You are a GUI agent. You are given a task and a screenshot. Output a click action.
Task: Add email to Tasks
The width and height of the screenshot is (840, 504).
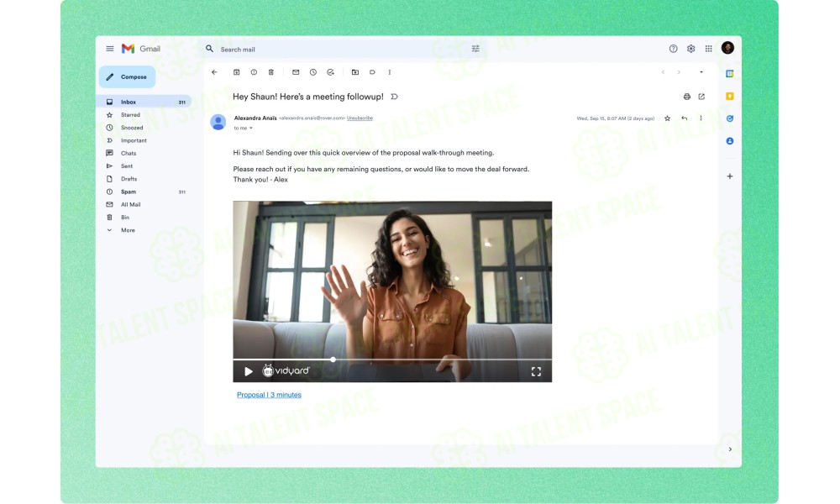click(x=330, y=72)
